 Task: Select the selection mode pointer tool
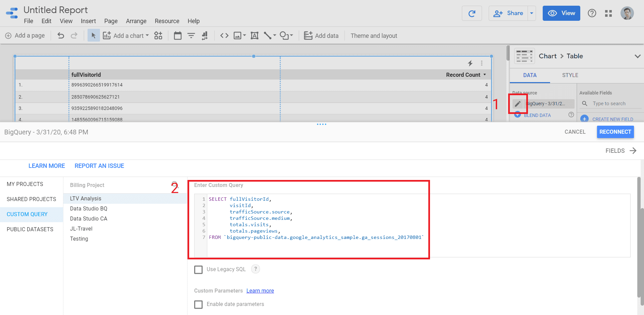(94, 36)
